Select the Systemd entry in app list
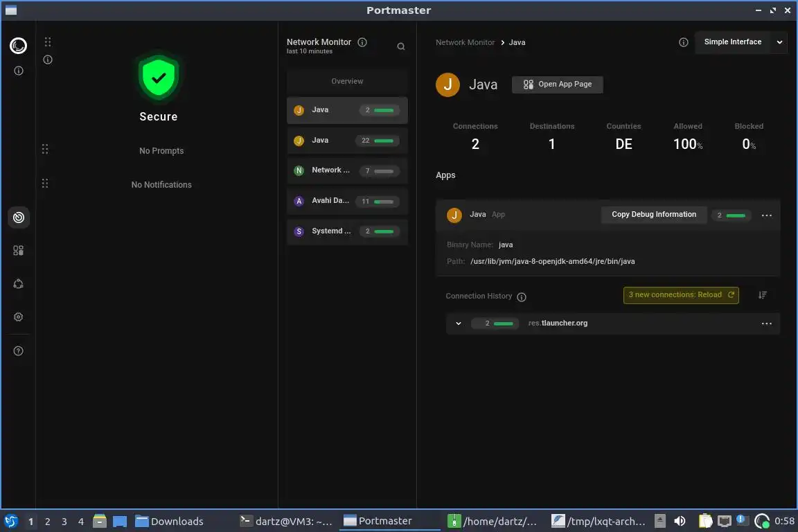798x532 pixels. pyautogui.click(x=347, y=231)
